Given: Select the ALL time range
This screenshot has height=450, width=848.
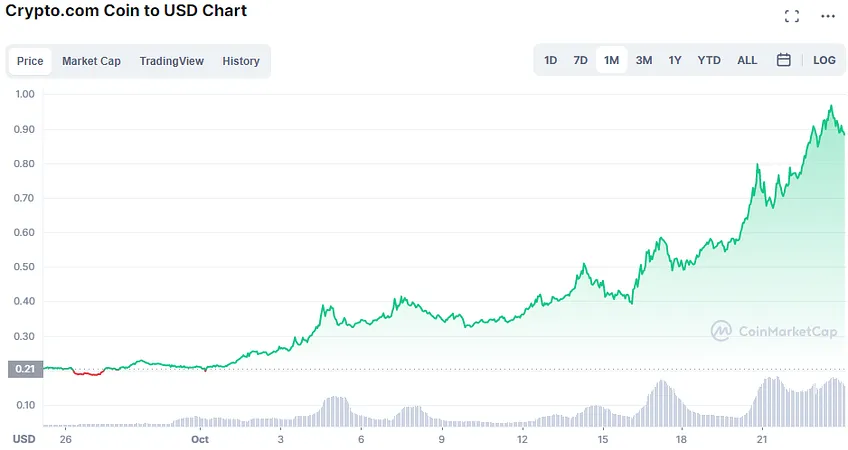Looking at the screenshot, I should coord(747,60).
